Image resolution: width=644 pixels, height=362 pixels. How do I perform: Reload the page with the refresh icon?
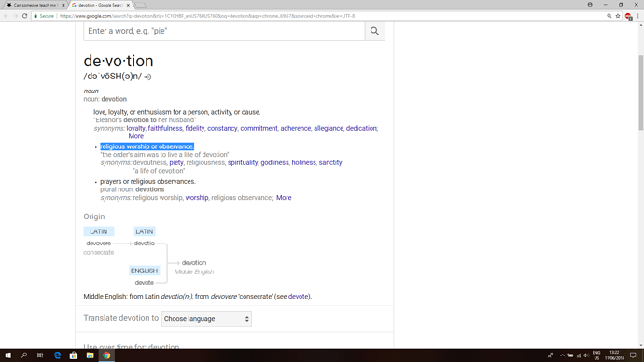(24, 16)
